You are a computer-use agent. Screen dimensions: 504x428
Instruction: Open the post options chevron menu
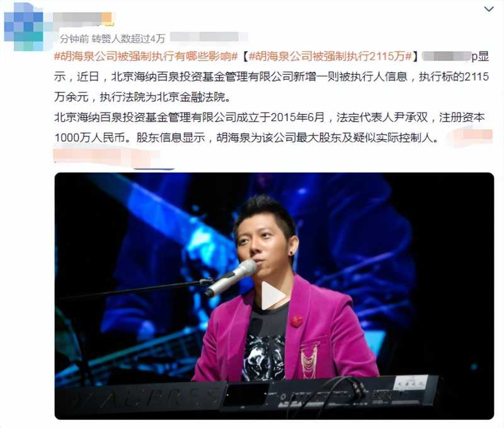(489, 9)
